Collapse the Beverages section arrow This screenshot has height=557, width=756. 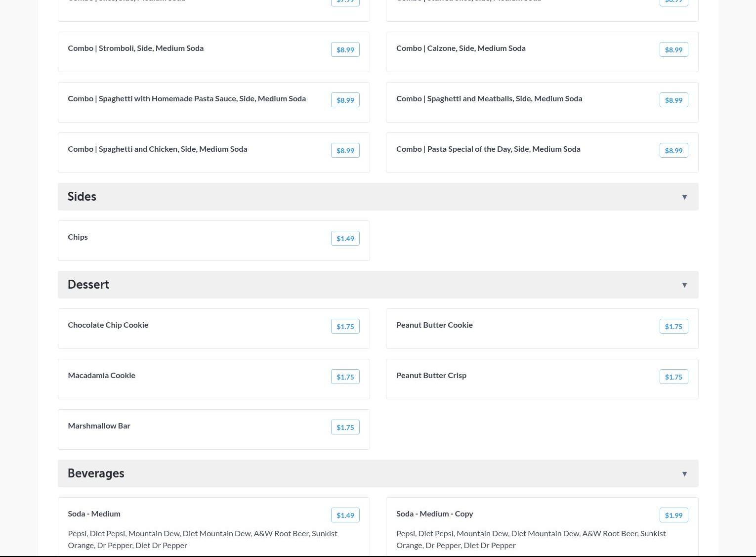tap(684, 474)
